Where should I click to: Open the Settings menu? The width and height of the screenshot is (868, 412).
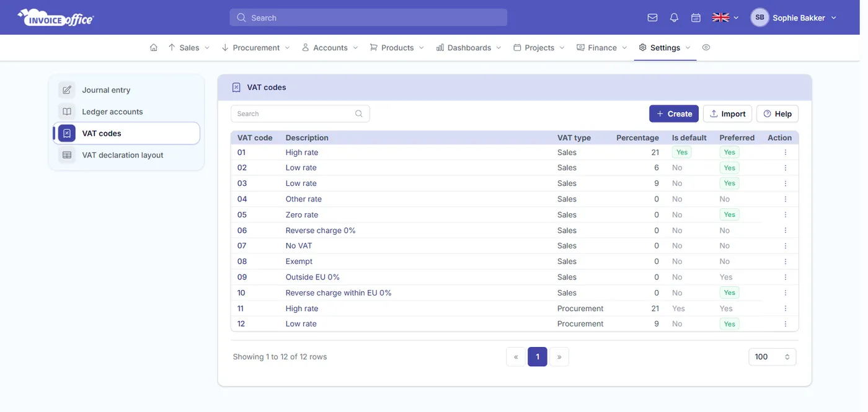click(665, 48)
